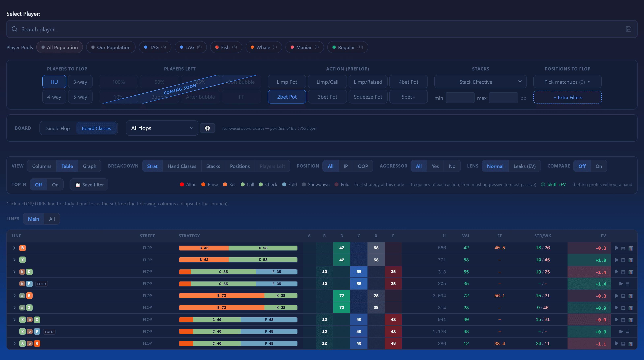Click the save icon in the search bar
Screen dimensions: 644x360
[629, 29]
